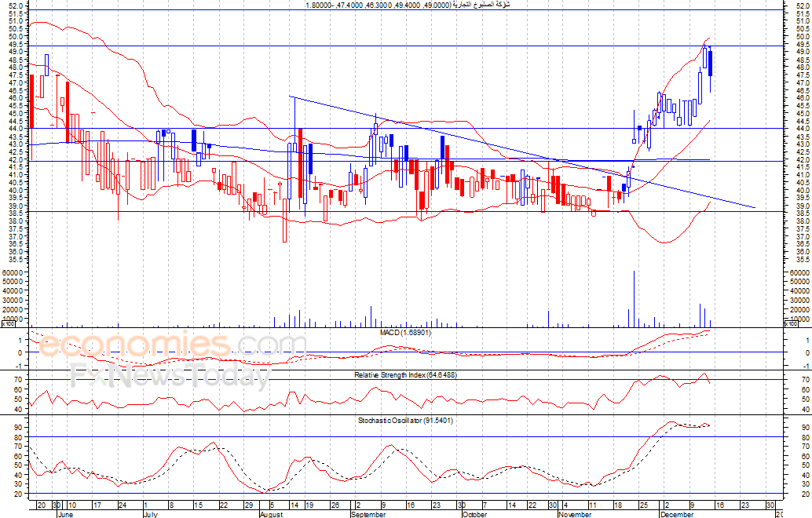Click the date tick 18 on time axis
Image resolution: width=812 pixels, height=518 pixels.
[x=618, y=505]
